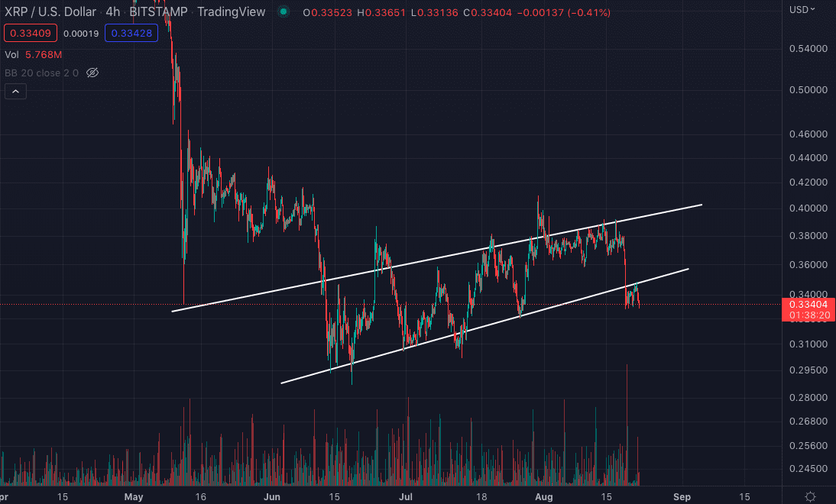The image size is (836, 504).
Task: Click the current price tag 0.33404
Action: (x=808, y=305)
